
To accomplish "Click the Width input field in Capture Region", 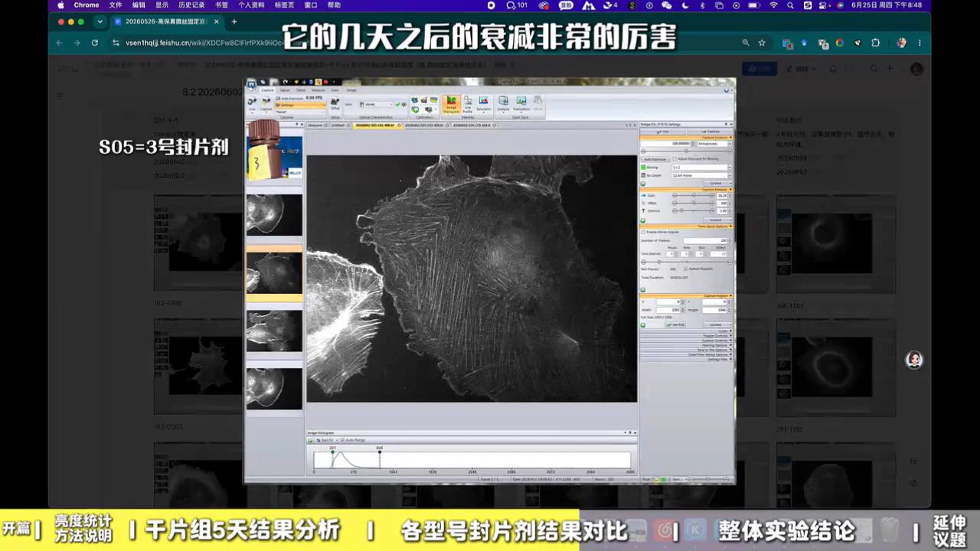I will (x=669, y=310).
